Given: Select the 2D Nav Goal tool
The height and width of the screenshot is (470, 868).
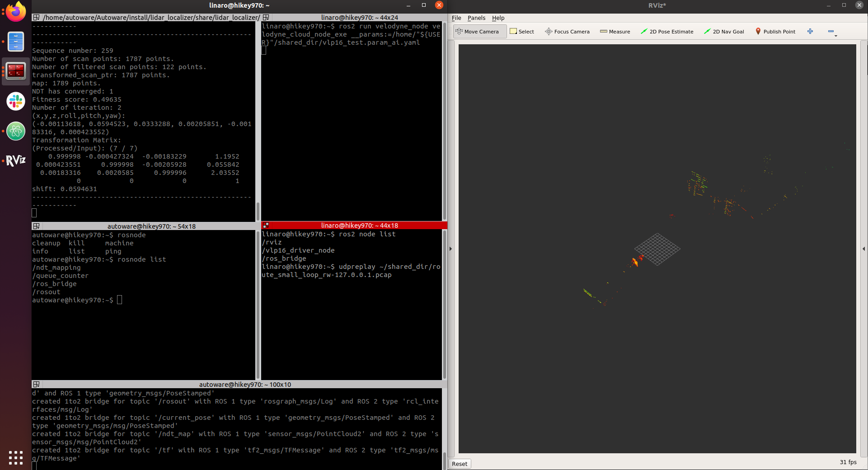Looking at the screenshot, I should point(724,32).
